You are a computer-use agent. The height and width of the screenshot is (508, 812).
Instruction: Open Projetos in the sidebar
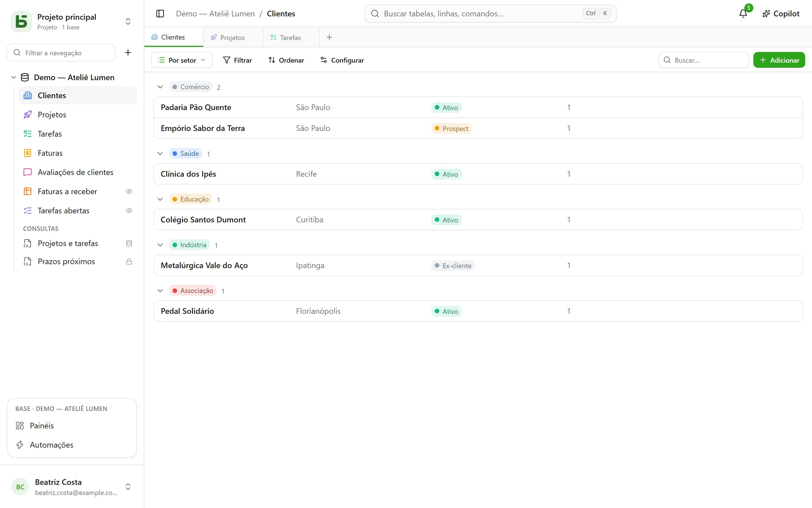tap(78, 115)
